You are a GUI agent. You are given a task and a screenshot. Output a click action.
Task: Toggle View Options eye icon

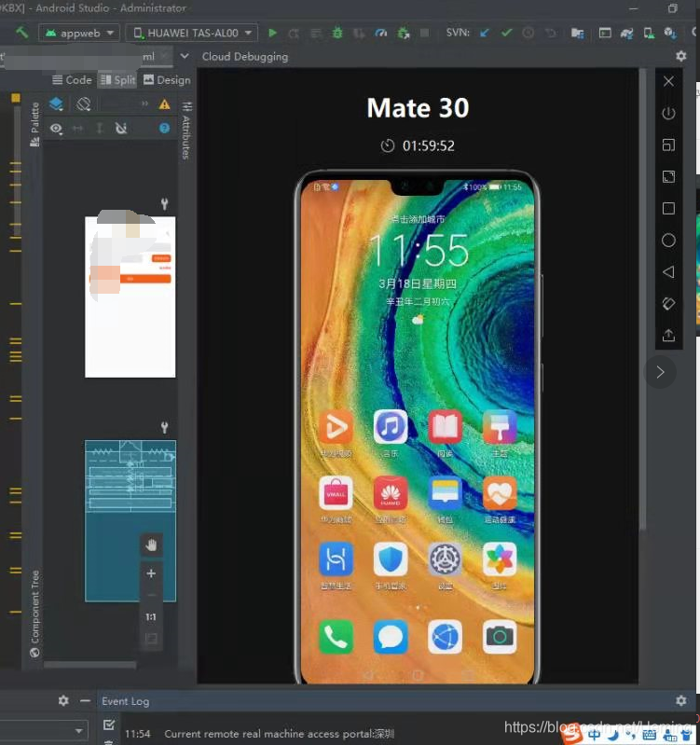(56, 129)
